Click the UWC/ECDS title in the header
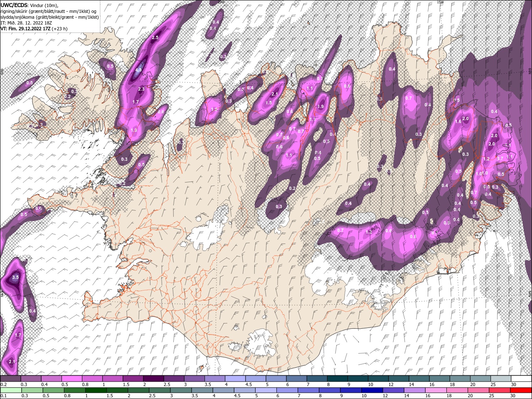Viewport: 532px width, 399px height. tap(13, 5)
